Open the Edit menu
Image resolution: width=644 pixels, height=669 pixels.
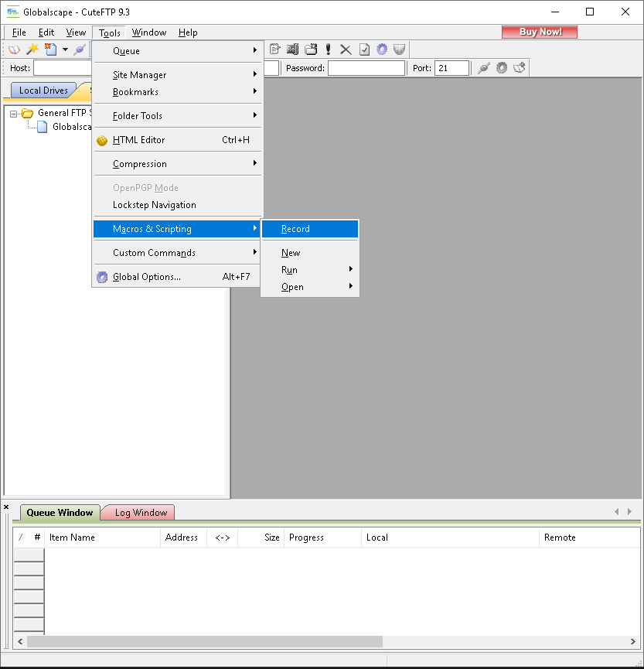coord(46,32)
